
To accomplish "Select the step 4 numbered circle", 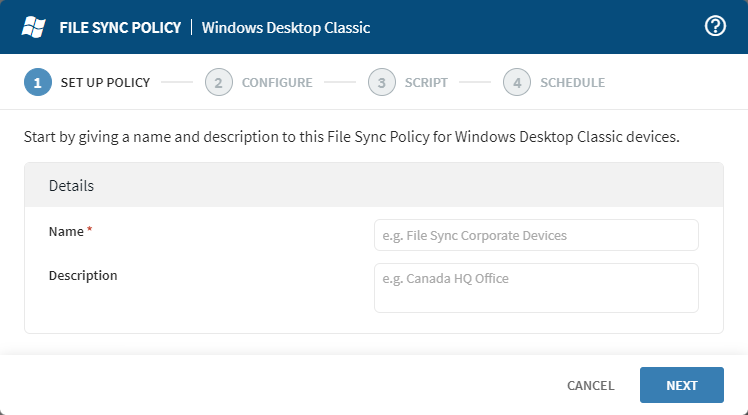I will click(517, 82).
